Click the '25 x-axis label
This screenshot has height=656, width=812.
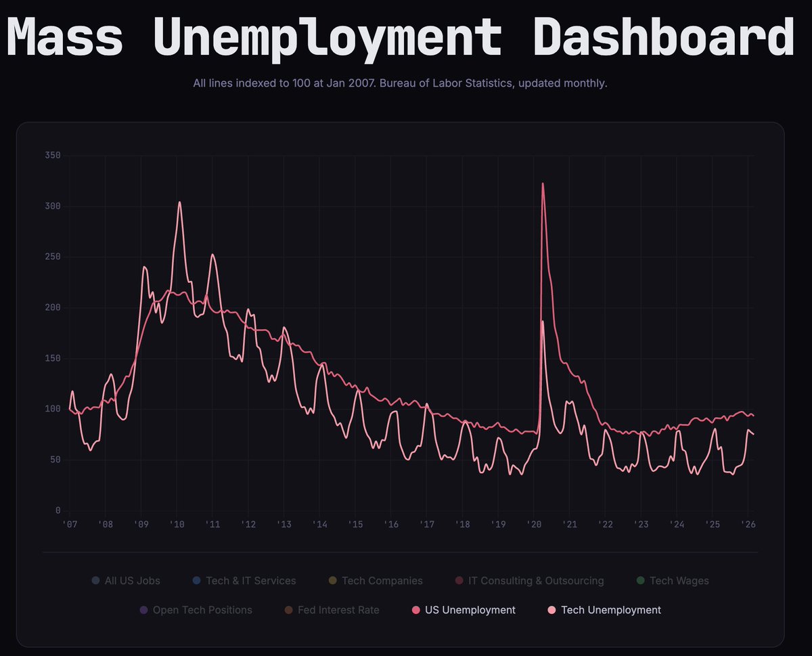coord(712,525)
